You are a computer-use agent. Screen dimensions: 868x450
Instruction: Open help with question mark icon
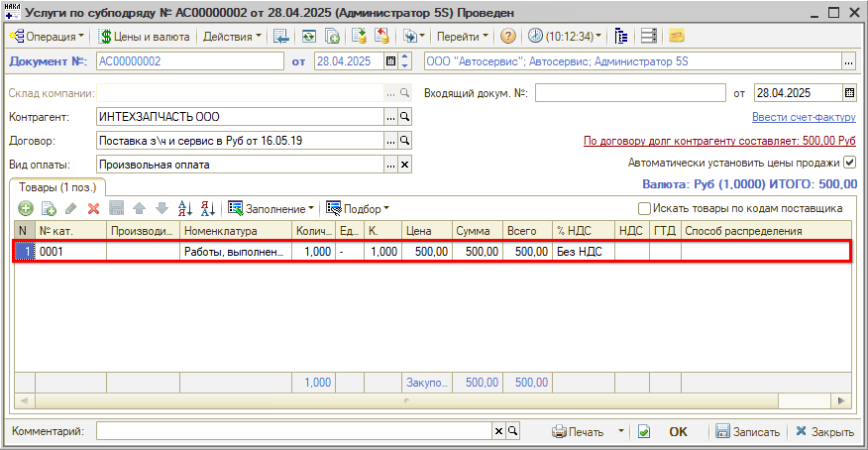[x=507, y=37]
